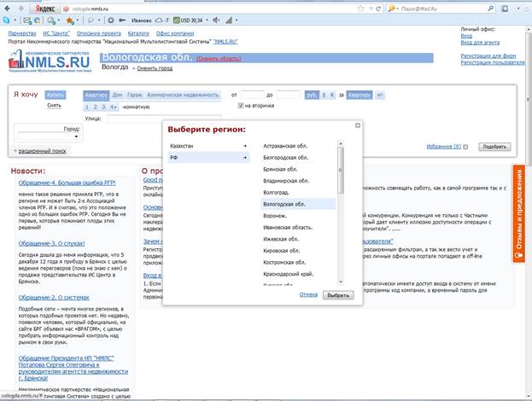Click the toolbar search icon with magnifier
Screen dimensions: 532x401
coord(51,20)
